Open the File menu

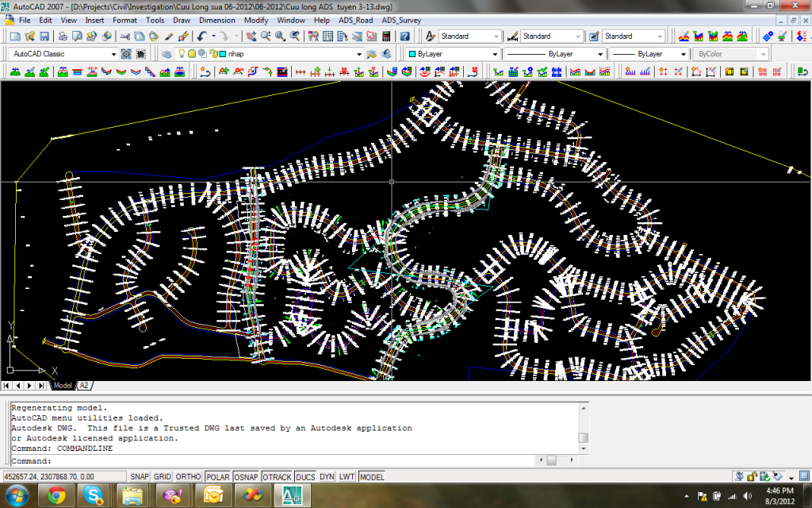(x=25, y=20)
